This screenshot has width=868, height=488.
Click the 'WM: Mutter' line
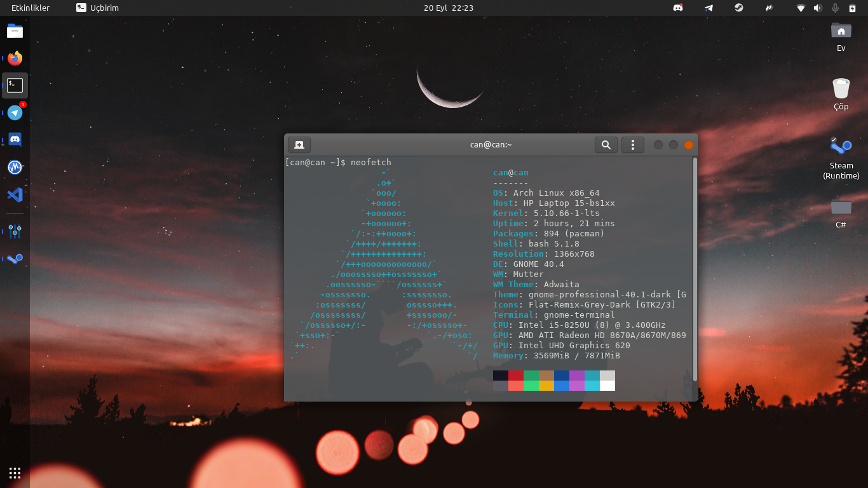pyautogui.click(x=519, y=274)
